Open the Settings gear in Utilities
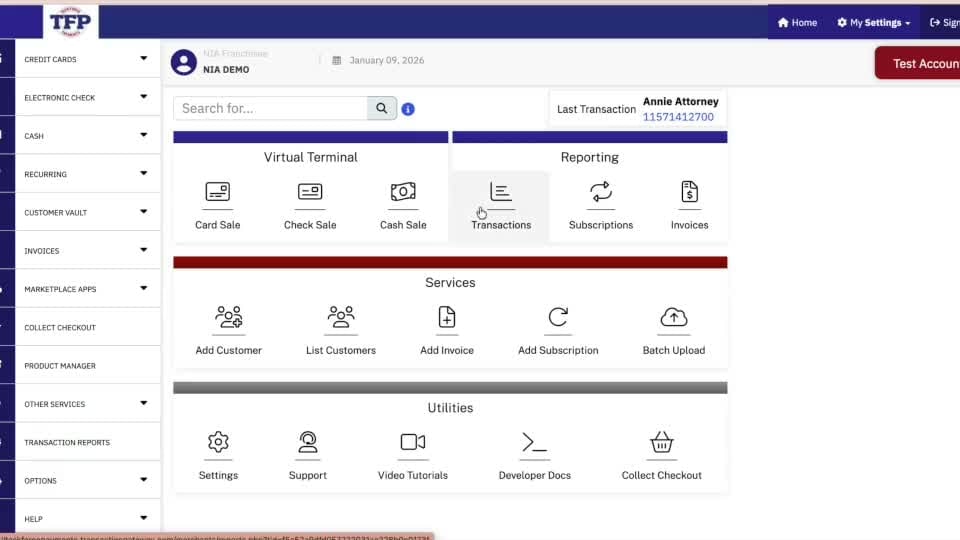Viewport: 960px width, 540px height. 218,442
